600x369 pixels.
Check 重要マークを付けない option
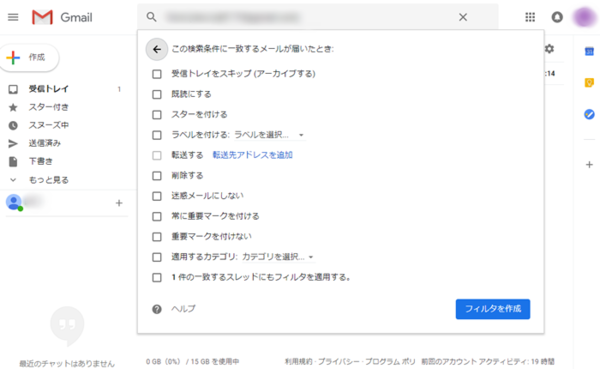point(157,237)
